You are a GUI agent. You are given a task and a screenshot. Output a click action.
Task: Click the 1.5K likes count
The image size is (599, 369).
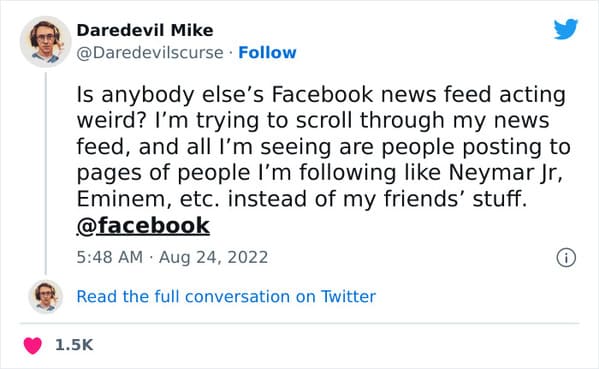[x=74, y=345]
